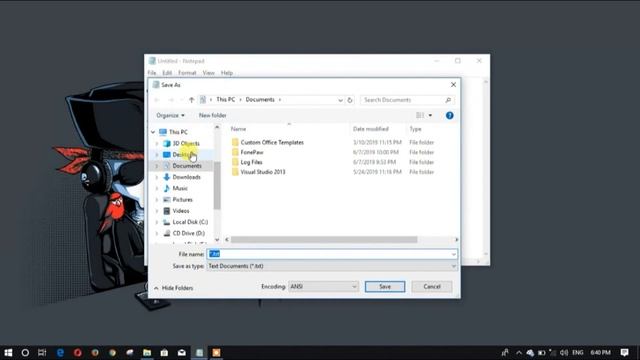This screenshot has height=360, width=640.
Task: Click the volume icon in system tray
Action: (x=564, y=352)
